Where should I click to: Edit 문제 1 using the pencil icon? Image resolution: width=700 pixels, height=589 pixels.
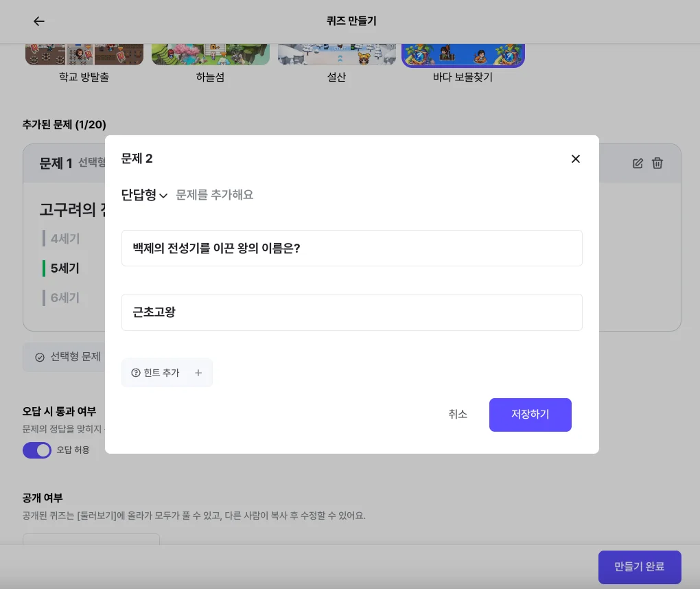pos(638,163)
